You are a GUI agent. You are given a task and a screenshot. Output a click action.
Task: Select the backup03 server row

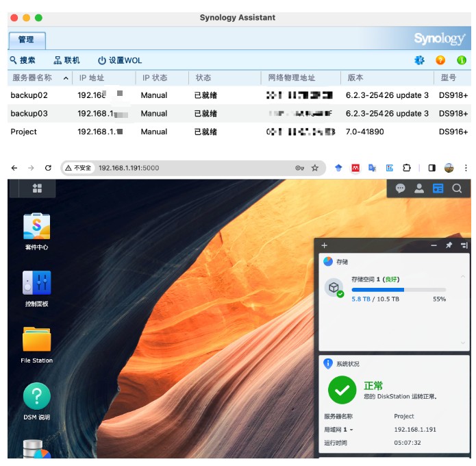click(239, 113)
